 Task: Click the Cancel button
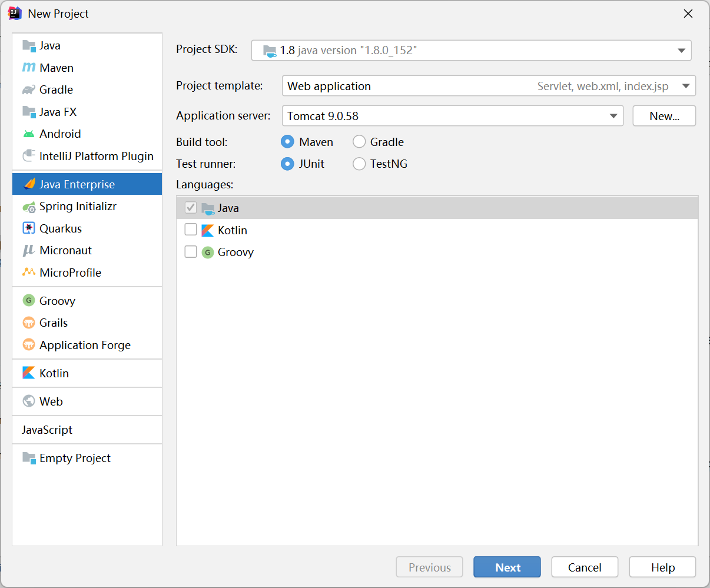(x=585, y=567)
